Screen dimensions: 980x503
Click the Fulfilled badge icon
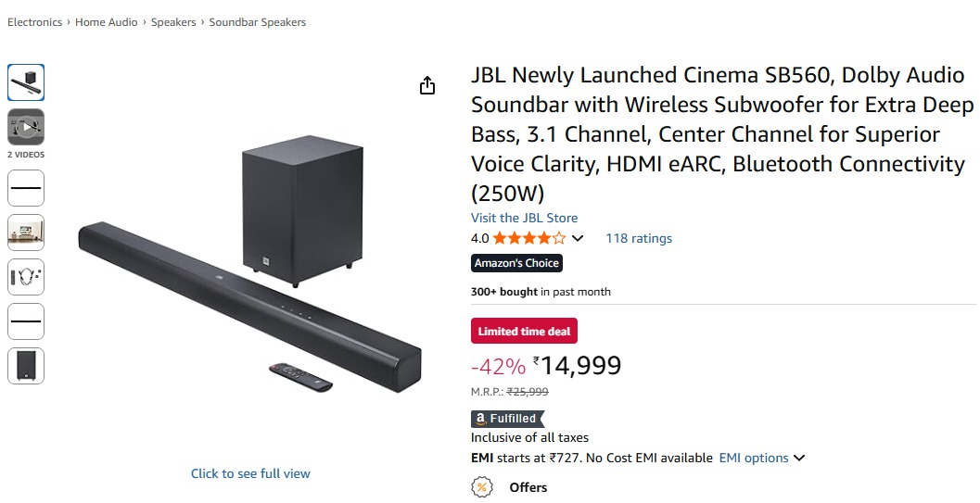click(x=507, y=419)
